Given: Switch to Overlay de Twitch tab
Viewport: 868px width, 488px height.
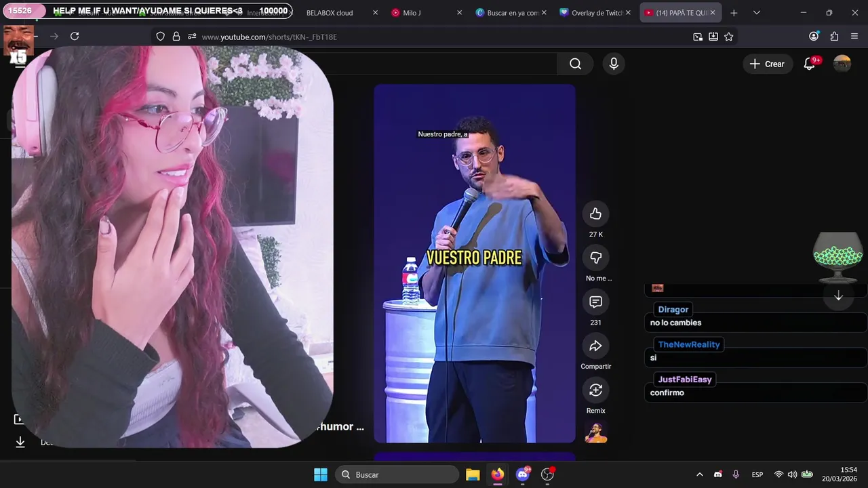Looking at the screenshot, I should coord(597,13).
